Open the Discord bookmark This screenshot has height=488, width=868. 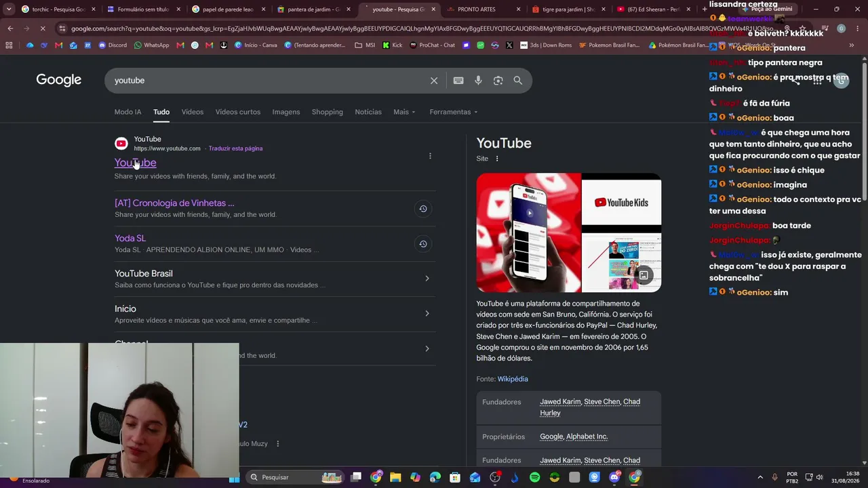(112, 45)
